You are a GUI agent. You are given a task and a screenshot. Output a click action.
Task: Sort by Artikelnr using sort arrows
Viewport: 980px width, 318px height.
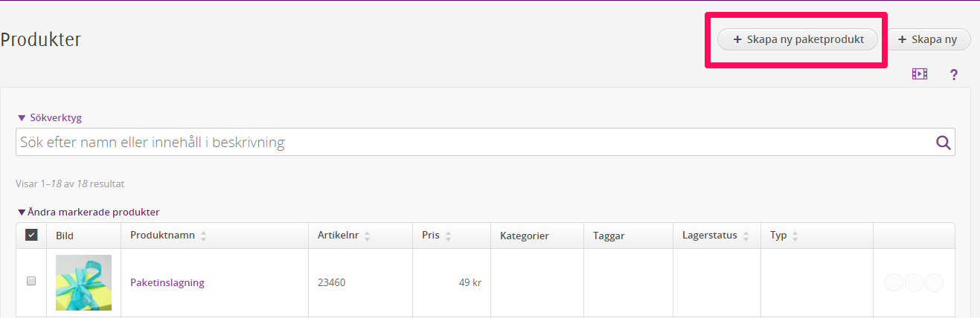coord(368,236)
